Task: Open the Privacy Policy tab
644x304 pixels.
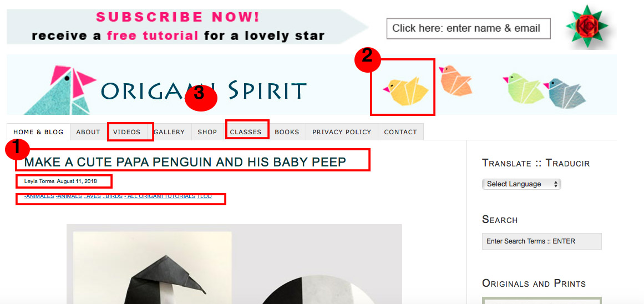Action: pos(342,132)
